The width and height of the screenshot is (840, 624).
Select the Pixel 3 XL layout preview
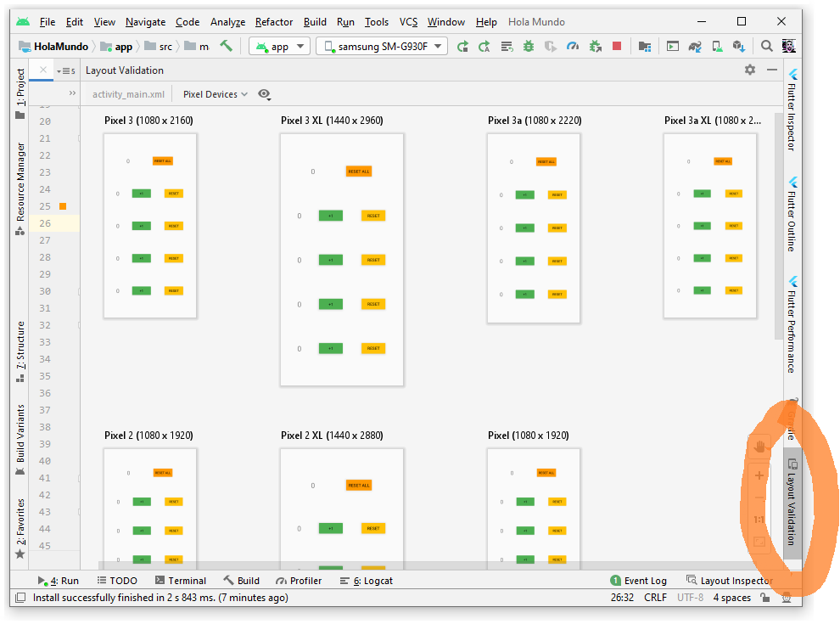coord(342,259)
